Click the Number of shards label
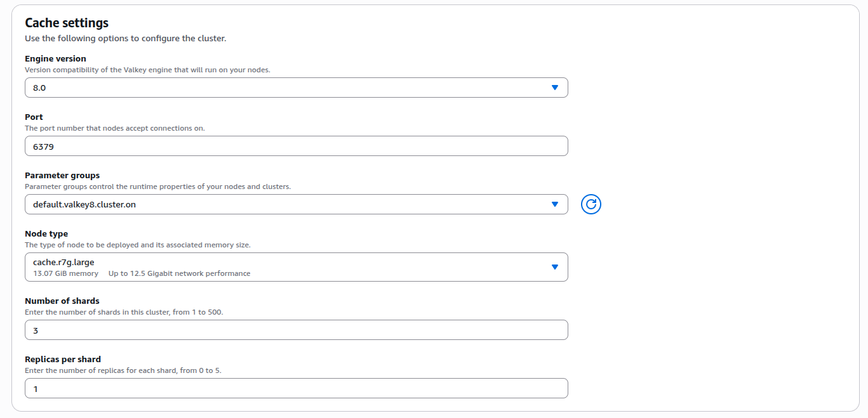Viewport: 868px width, 418px height. point(62,301)
